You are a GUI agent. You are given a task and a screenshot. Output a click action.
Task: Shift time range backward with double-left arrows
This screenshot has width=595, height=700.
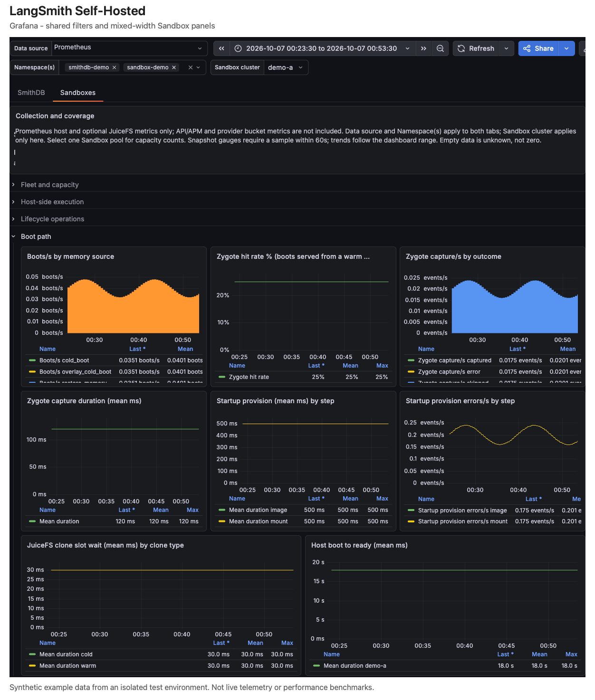(x=221, y=48)
